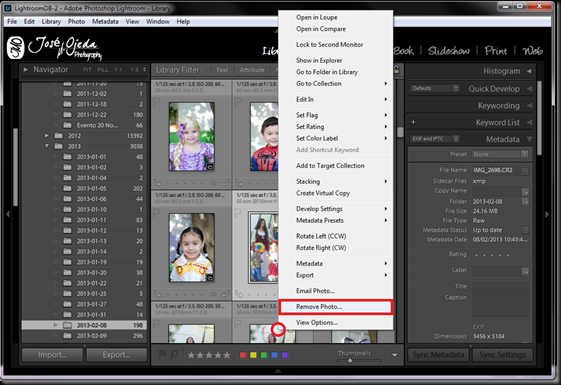Apply the red color label
The height and width of the screenshot is (385, 561).
click(x=243, y=355)
